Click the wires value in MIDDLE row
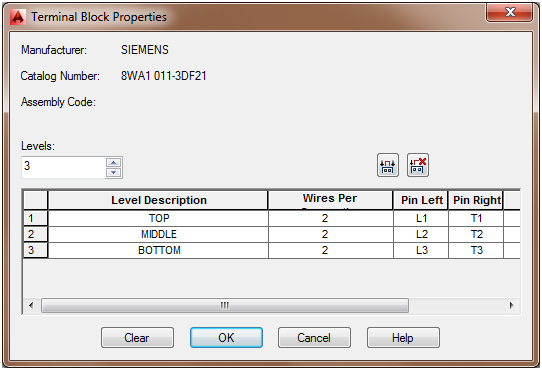Screen dimensions: 542x370 (331, 234)
